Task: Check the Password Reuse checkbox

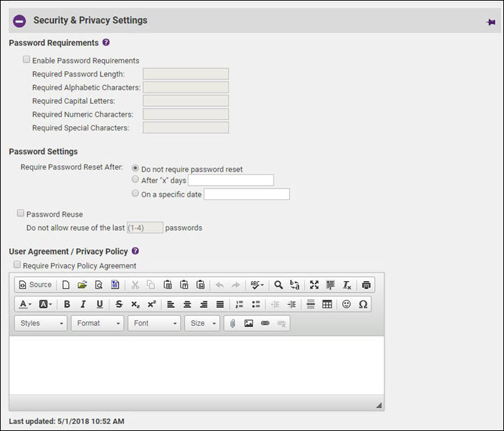Action: click(x=21, y=214)
